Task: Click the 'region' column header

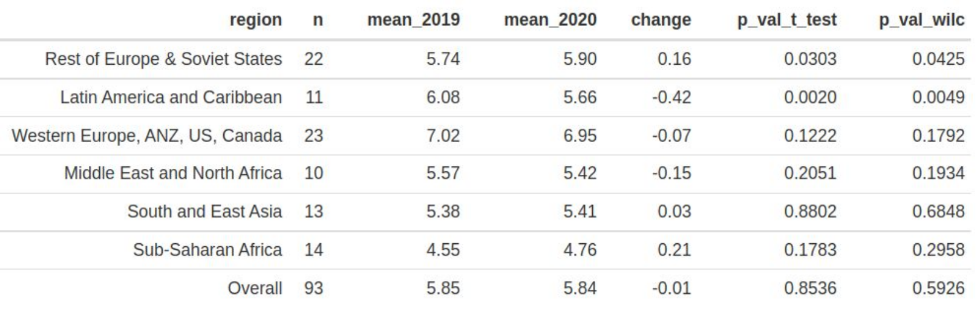Action: (255, 20)
